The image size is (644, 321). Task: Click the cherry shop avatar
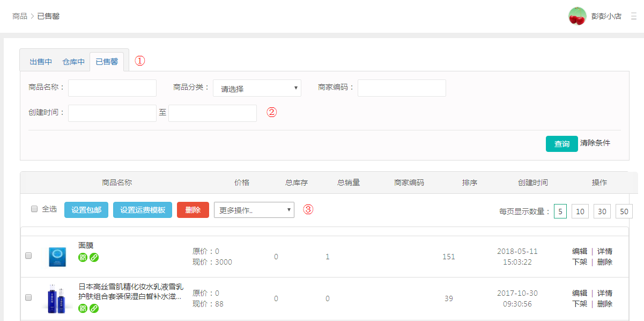tap(577, 16)
